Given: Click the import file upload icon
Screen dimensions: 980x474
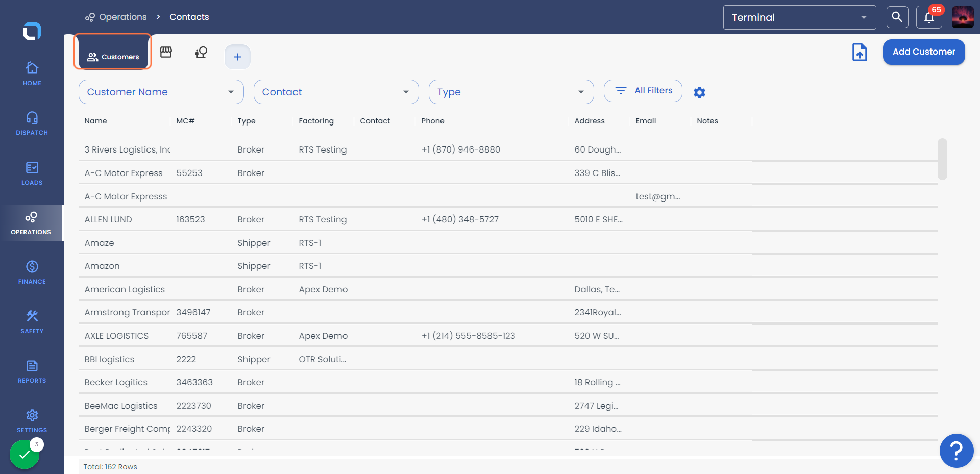Looking at the screenshot, I should (x=860, y=52).
